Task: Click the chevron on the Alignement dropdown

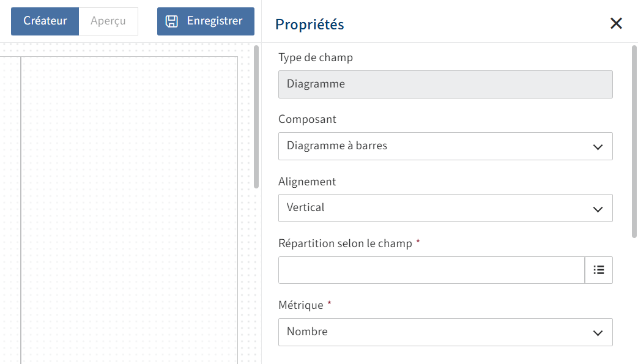Action: (x=598, y=208)
